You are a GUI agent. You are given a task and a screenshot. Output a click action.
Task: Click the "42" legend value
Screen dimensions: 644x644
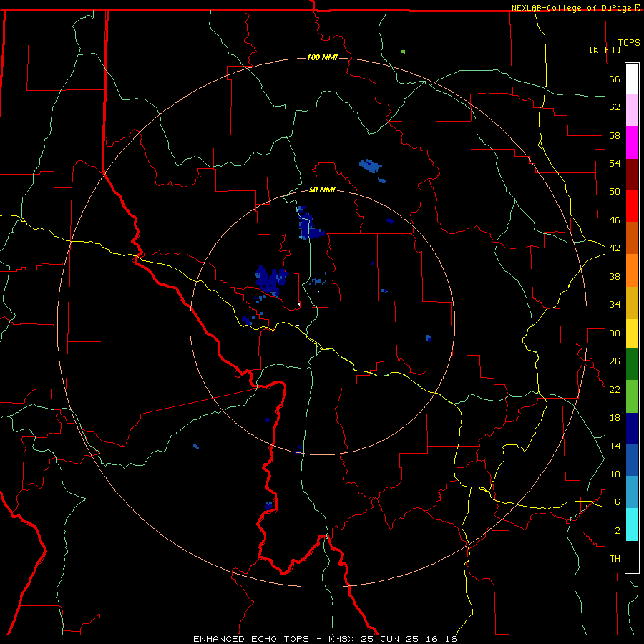coord(615,248)
